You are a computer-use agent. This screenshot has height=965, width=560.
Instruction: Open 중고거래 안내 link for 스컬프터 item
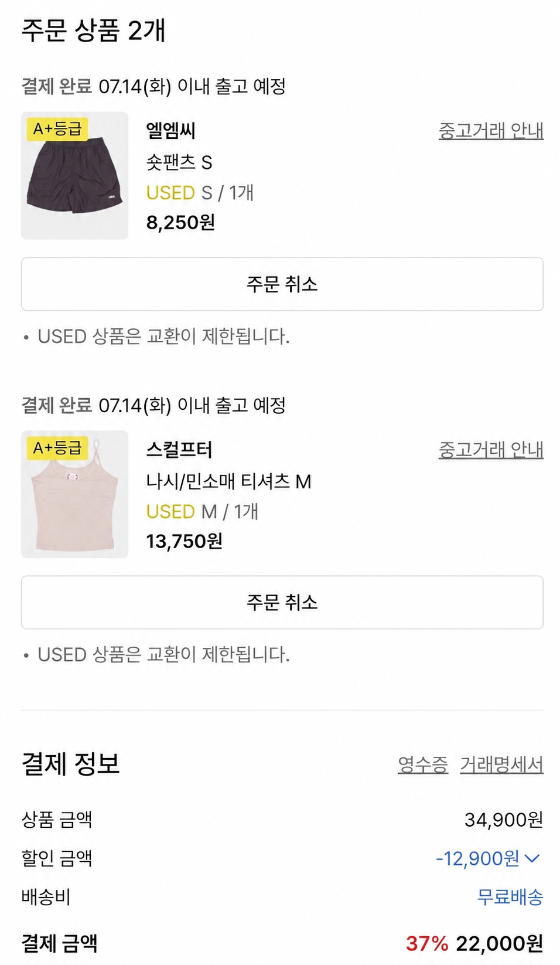pos(491,449)
